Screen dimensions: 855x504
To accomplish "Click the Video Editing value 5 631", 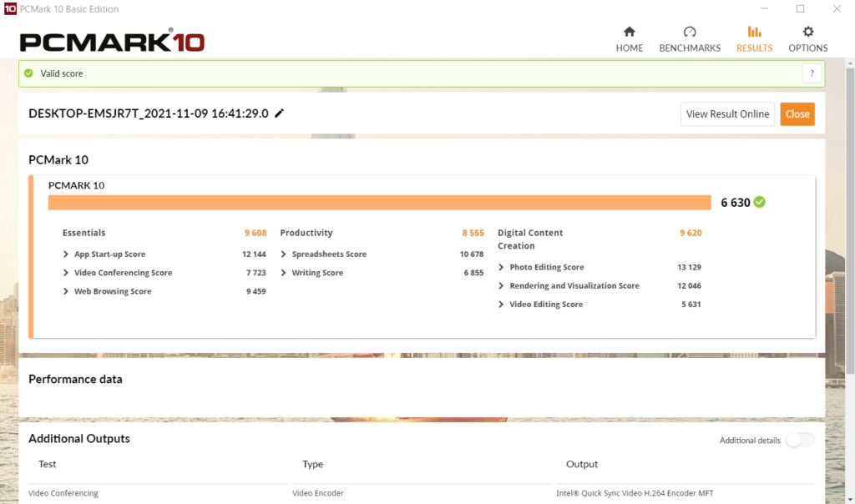I will [691, 304].
